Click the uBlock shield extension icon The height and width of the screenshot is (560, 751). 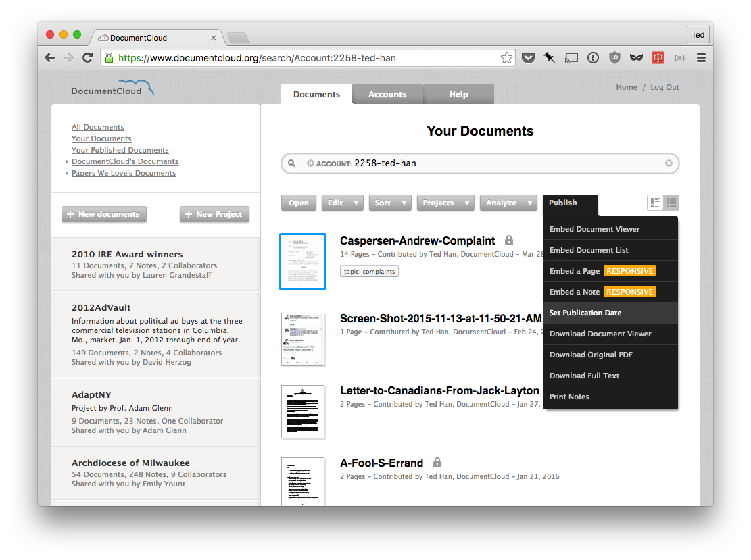[614, 58]
